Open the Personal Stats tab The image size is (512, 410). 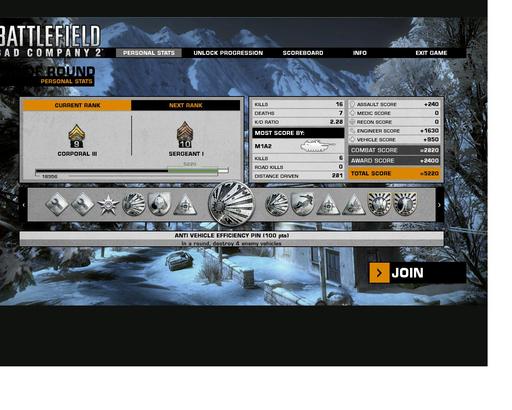click(149, 53)
